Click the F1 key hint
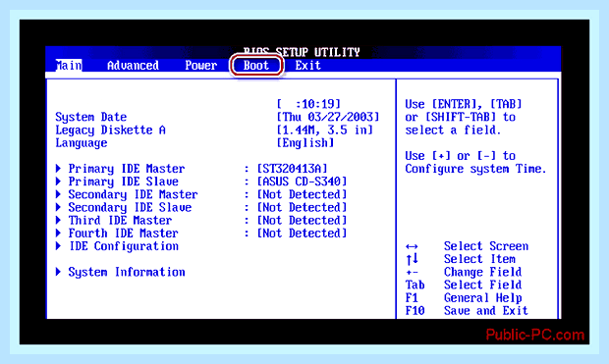This screenshot has height=364, width=609. point(412,298)
